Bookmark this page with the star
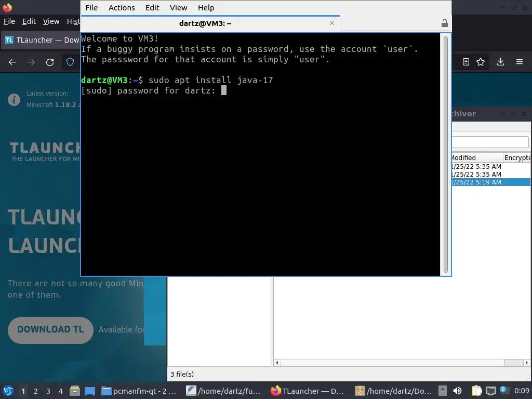The width and height of the screenshot is (532, 399). pyautogui.click(x=481, y=62)
